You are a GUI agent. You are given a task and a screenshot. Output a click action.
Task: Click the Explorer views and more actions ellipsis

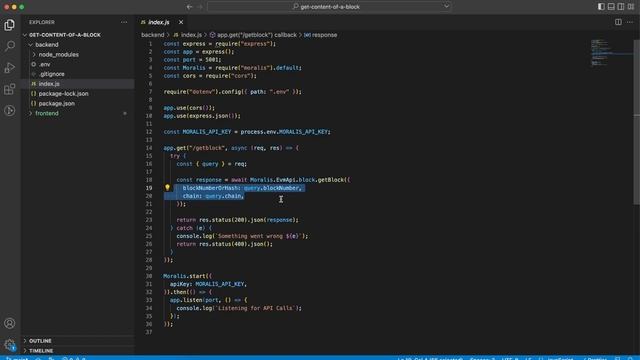tap(124, 22)
